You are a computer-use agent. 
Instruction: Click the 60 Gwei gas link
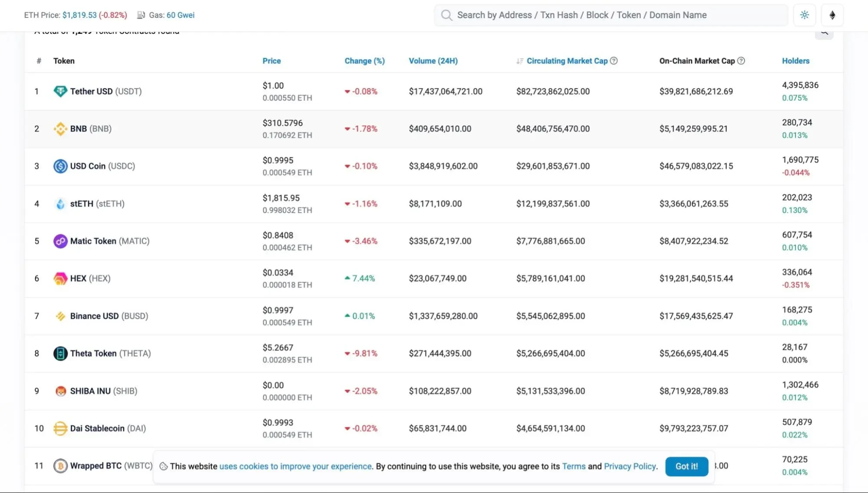181,15
